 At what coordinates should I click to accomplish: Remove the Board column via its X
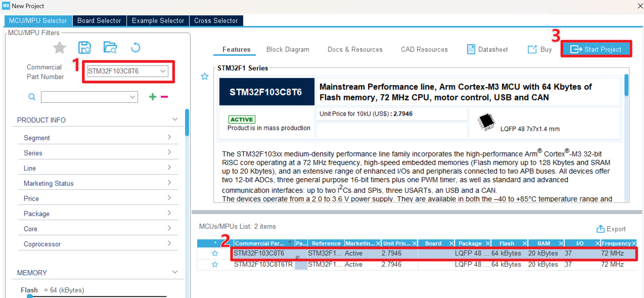[452, 243]
